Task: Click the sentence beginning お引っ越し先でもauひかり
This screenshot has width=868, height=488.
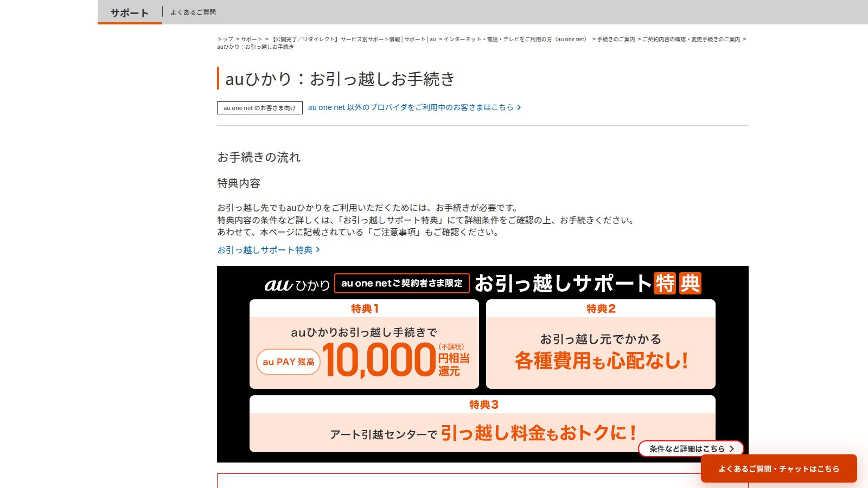Action: click(x=368, y=208)
